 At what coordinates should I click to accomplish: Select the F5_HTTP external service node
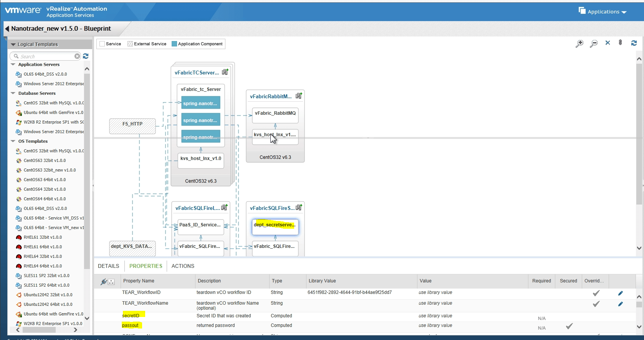(132, 126)
